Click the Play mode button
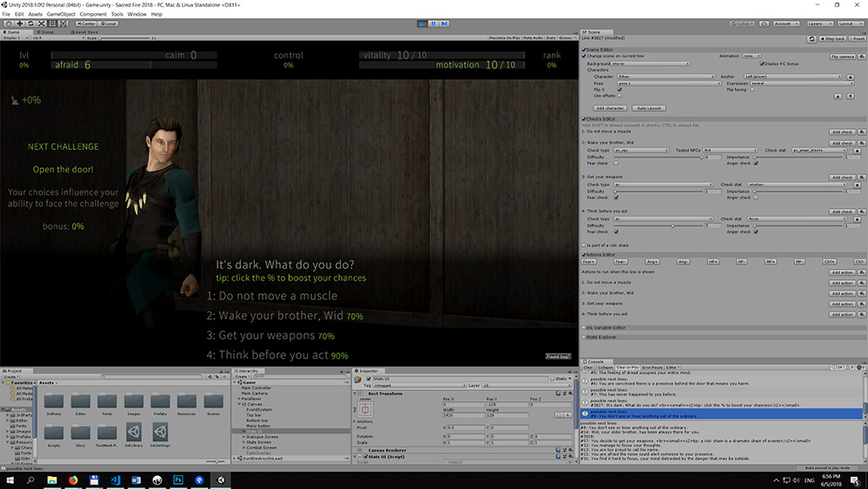868x489 pixels. (x=422, y=23)
